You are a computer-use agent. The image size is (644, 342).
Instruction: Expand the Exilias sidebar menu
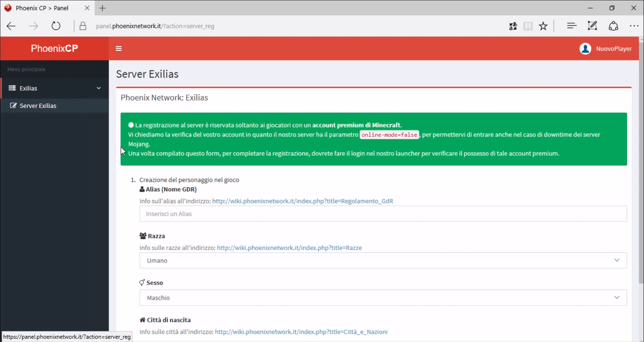pyautogui.click(x=55, y=88)
